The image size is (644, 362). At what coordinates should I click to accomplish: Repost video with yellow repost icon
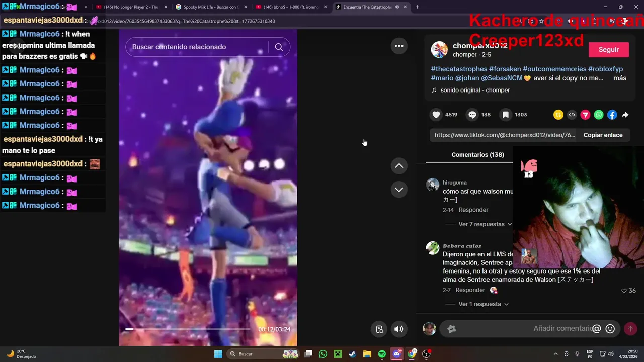(x=558, y=115)
